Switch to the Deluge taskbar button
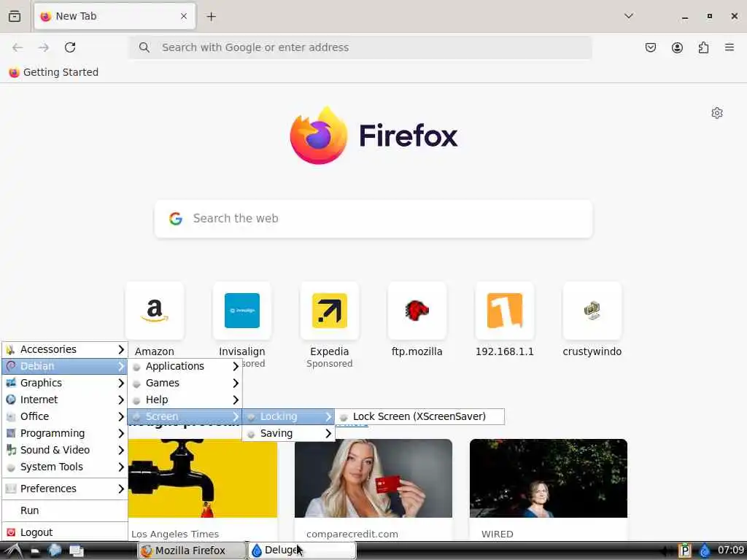747x560 pixels. [302, 551]
